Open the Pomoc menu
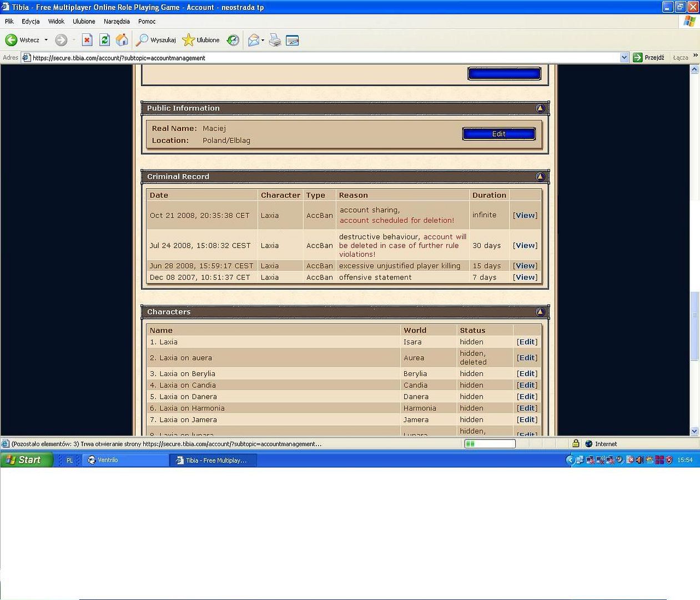This screenshot has height=600, width=700. (x=147, y=22)
